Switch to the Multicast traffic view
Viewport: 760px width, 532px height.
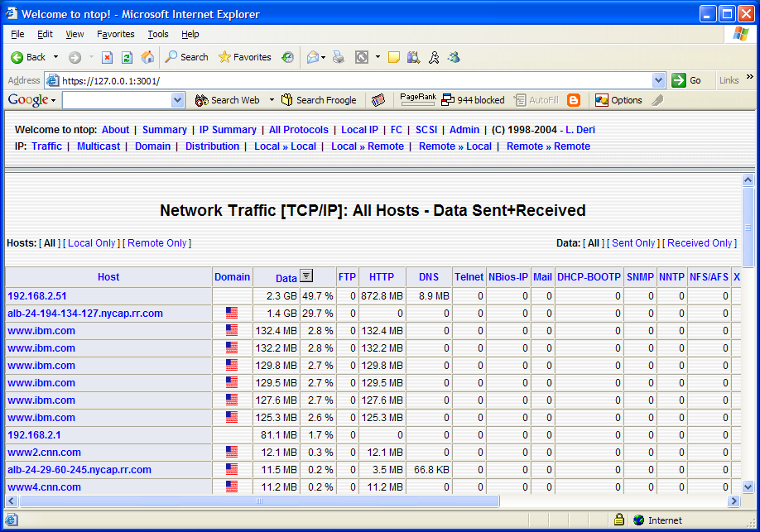pos(98,146)
